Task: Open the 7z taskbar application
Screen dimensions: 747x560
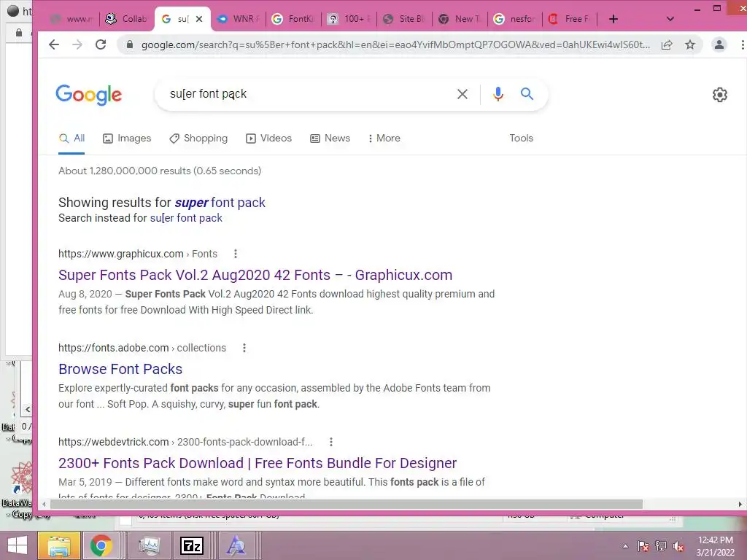Action: 192,545
